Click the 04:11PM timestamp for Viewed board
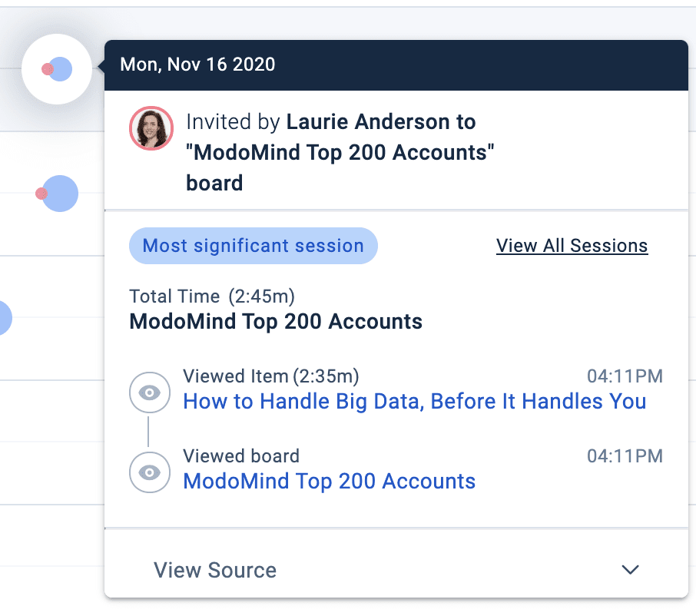696x616 pixels. [x=625, y=456]
